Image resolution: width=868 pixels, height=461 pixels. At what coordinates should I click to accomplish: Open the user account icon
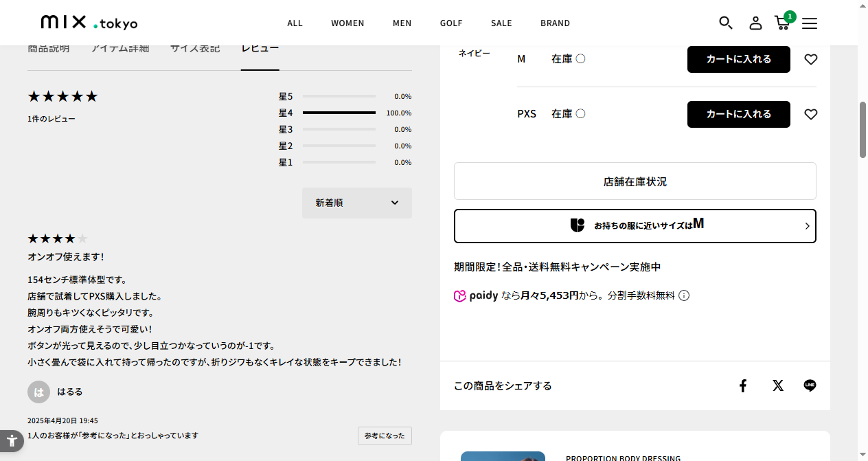[755, 23]
